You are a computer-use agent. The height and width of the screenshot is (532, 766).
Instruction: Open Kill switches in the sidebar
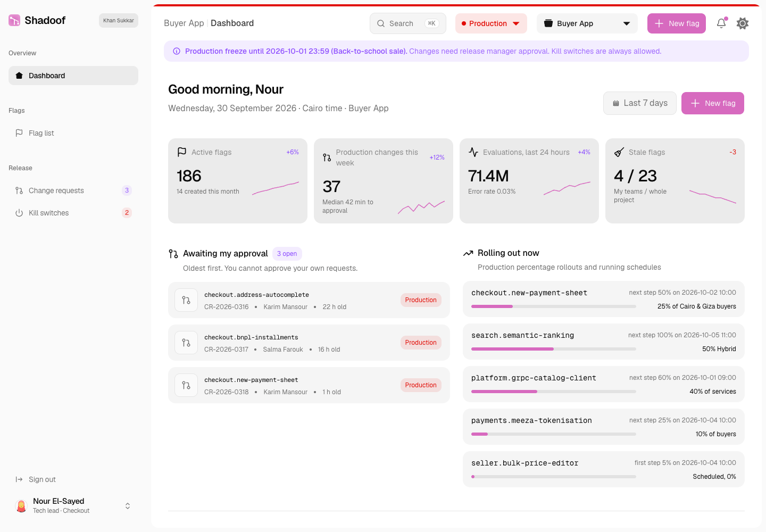73,213
